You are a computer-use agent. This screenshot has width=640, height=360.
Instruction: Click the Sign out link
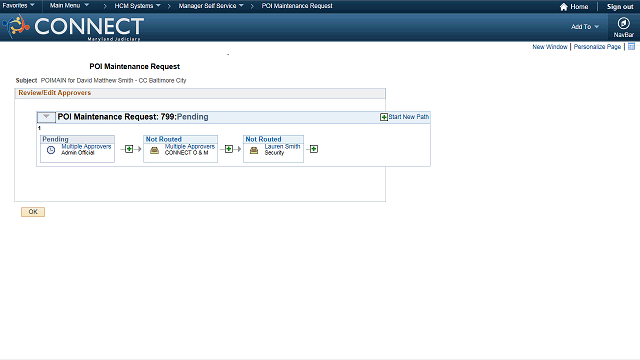pyautogui.click(x=620, y=7)
